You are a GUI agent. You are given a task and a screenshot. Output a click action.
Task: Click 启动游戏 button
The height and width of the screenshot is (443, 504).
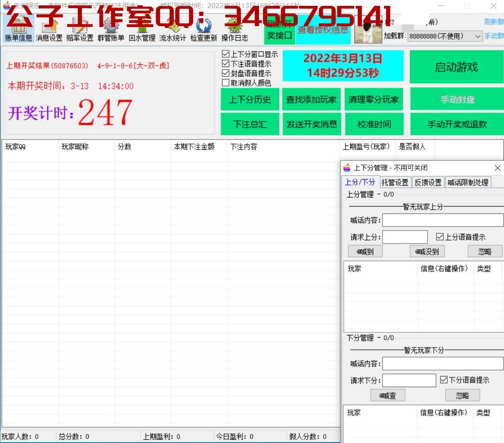pyautogui.click(x=457, y=67)
